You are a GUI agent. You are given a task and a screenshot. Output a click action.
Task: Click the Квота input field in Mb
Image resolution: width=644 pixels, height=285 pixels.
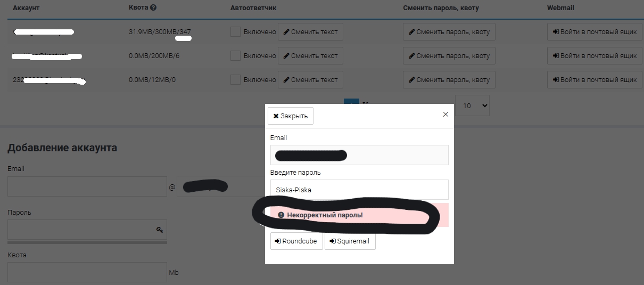(87, 272)
